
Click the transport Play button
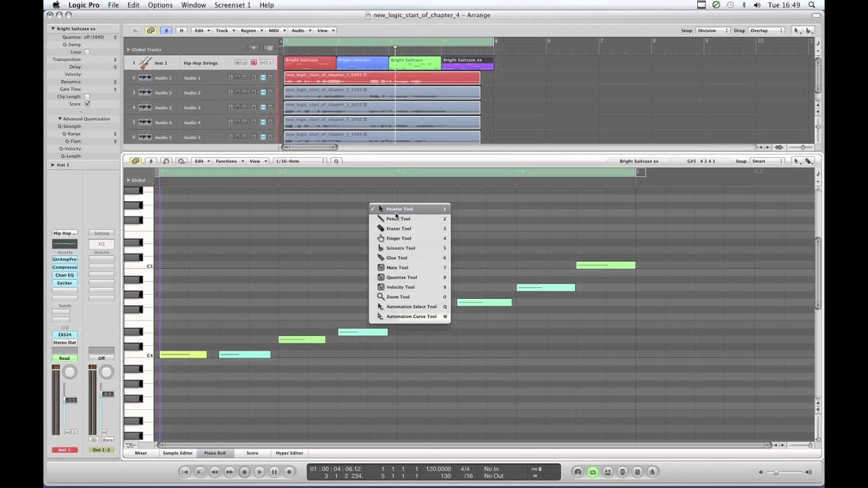(x=259, y=472)
